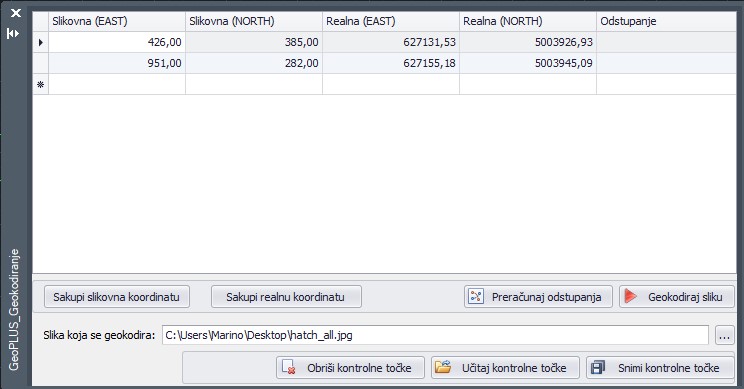Click the Slika koja se geokodira label
The height and width of the screenshot is (389, 744).
click(99, 335)
